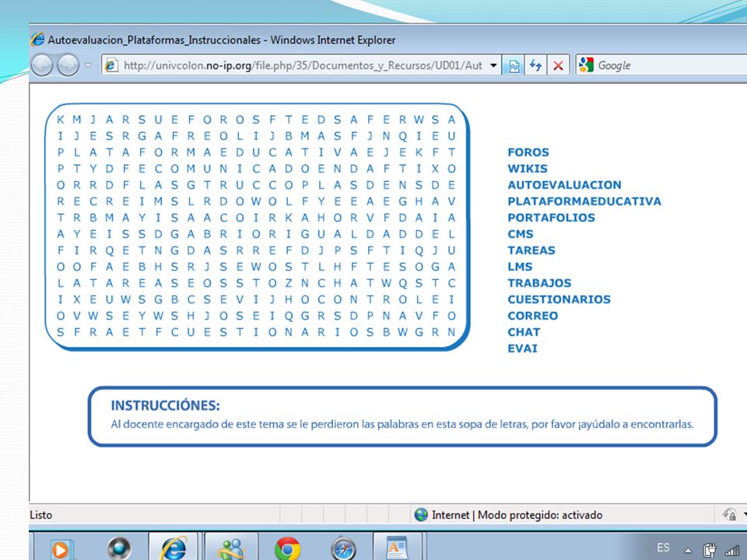Select the word CMS in the list
The image size is (747, 560).
[521, 234]
